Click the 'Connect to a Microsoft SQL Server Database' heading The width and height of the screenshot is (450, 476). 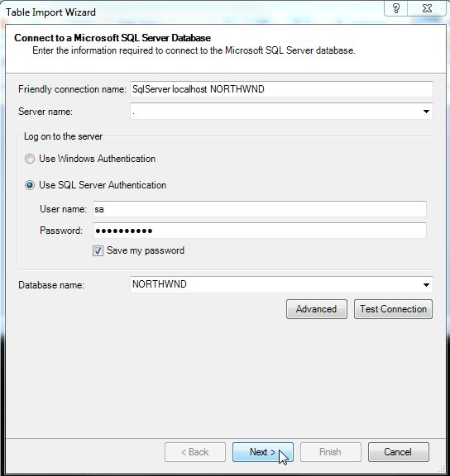pyautogui.click(x=112, y=38)
